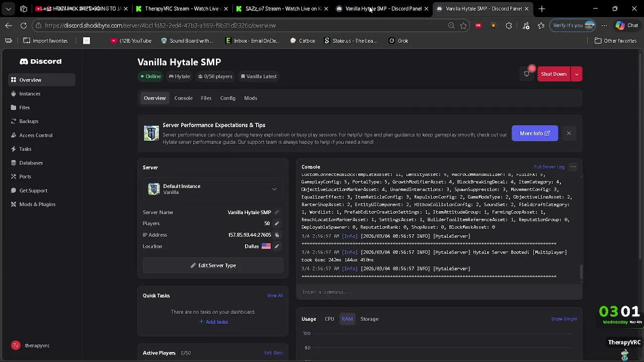The image size is (644, 362).
Task: Switch to the Mods tab
Action: [x=251, y=98]
